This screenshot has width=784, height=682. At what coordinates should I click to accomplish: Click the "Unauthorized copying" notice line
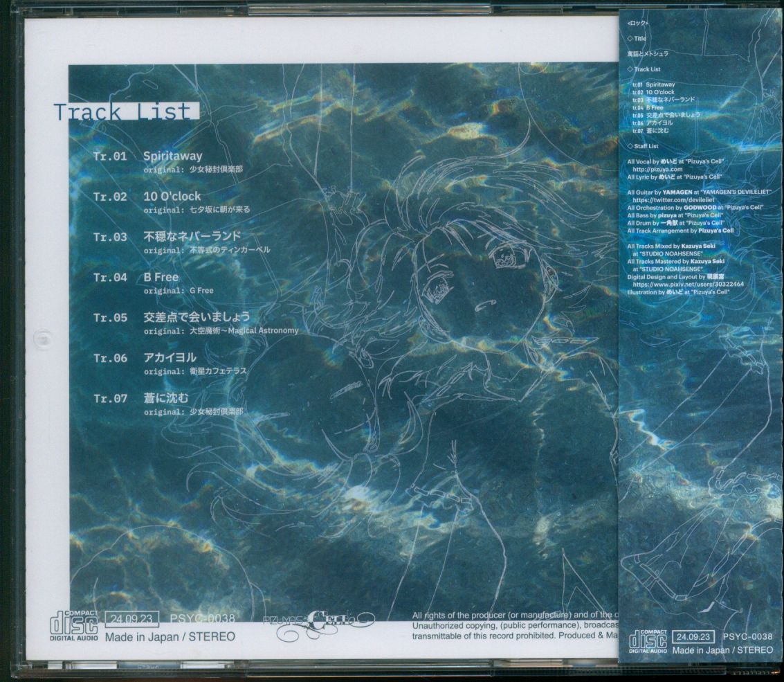(x=515, y=625)
